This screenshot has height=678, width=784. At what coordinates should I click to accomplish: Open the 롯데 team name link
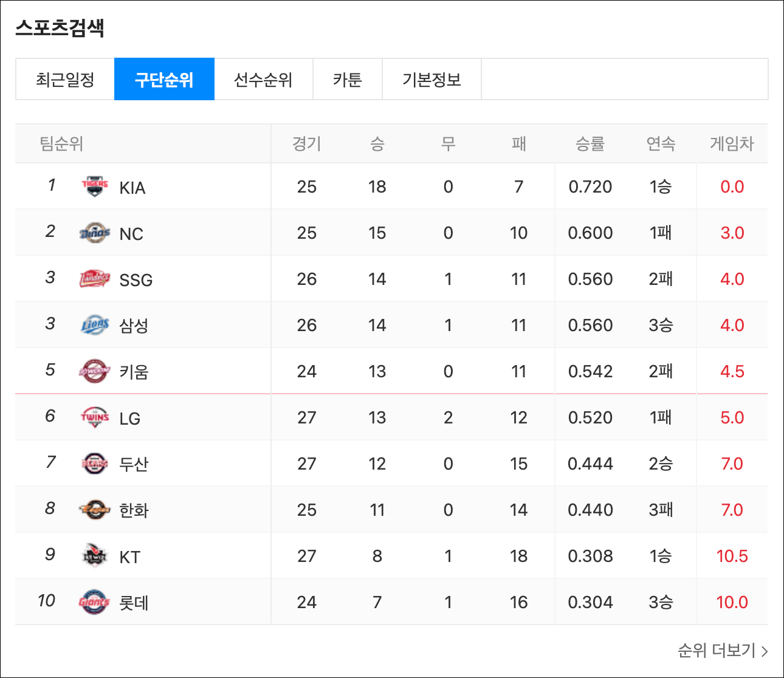134,603
